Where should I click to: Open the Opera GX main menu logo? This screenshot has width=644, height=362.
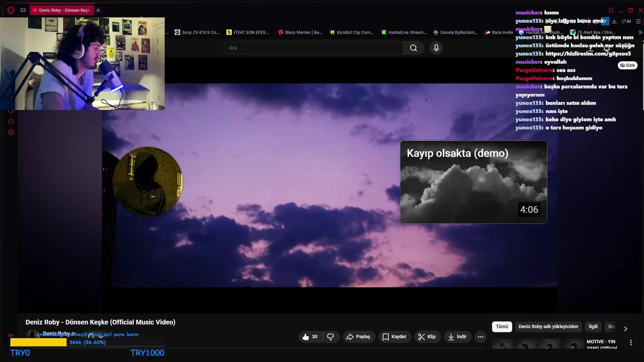click(11, 10)
